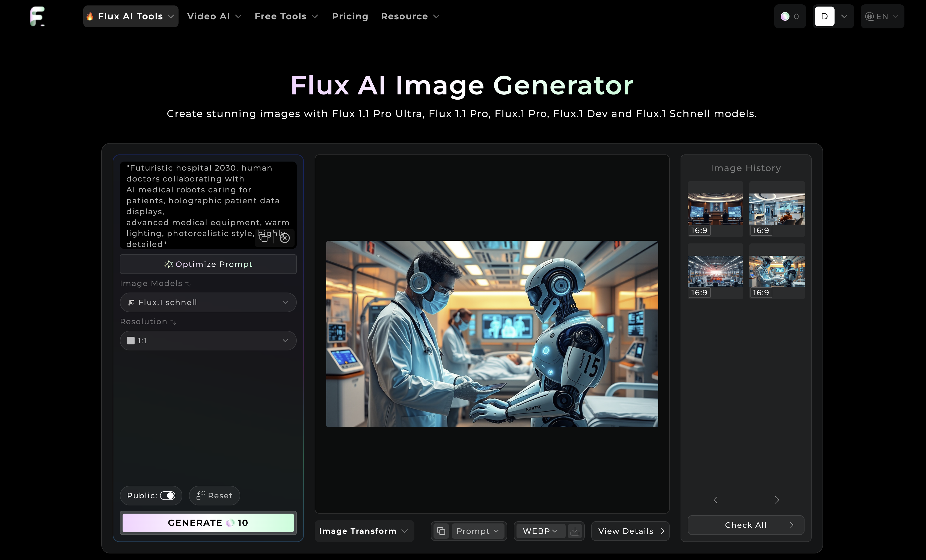Viewport: 926px width, 560px height.
Task: Click the copy icon beside Prompt dropdown
Action: point(441,531)
